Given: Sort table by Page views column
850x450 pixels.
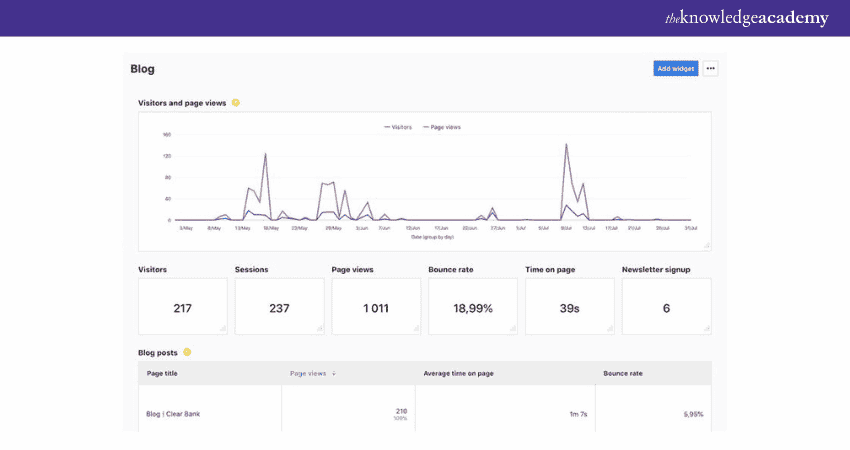Looking at the screenshot, I should tap(312, 373).
